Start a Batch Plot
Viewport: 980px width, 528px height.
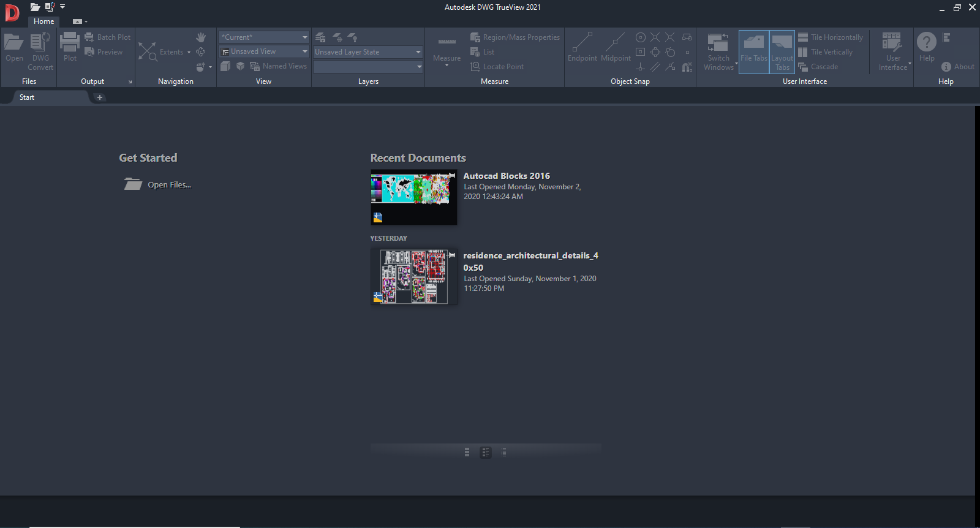[x=108, y=37]
